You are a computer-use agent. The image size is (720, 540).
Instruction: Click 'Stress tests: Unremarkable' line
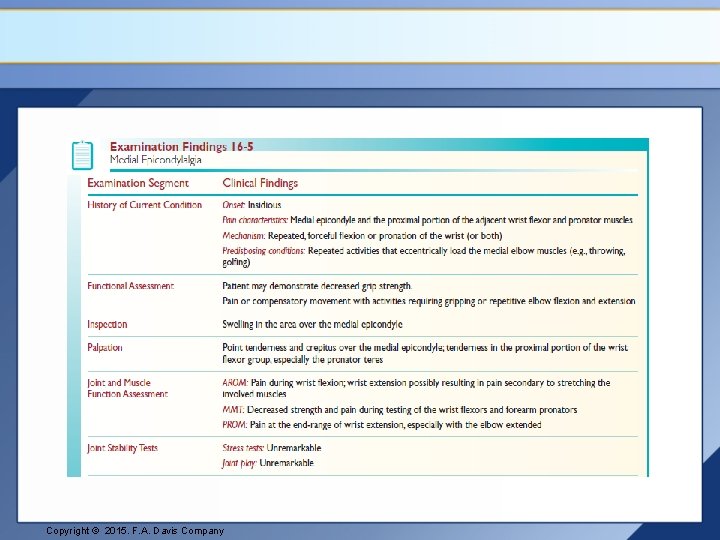(272, 448)
